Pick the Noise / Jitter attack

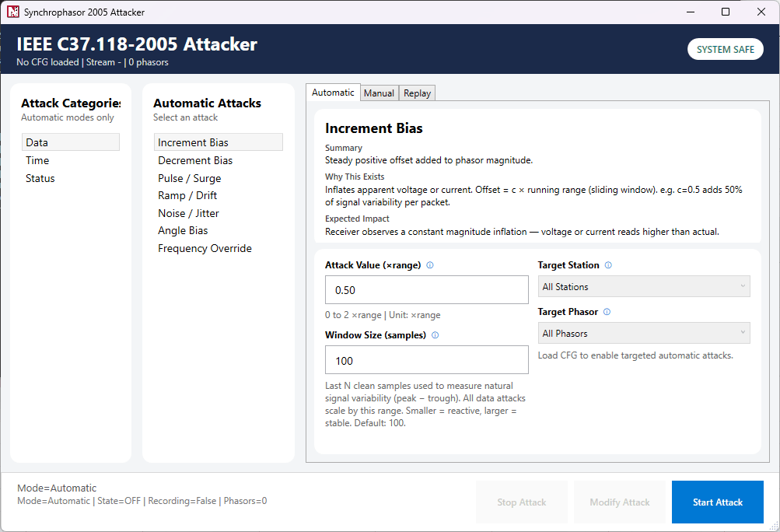click(219, 213)
